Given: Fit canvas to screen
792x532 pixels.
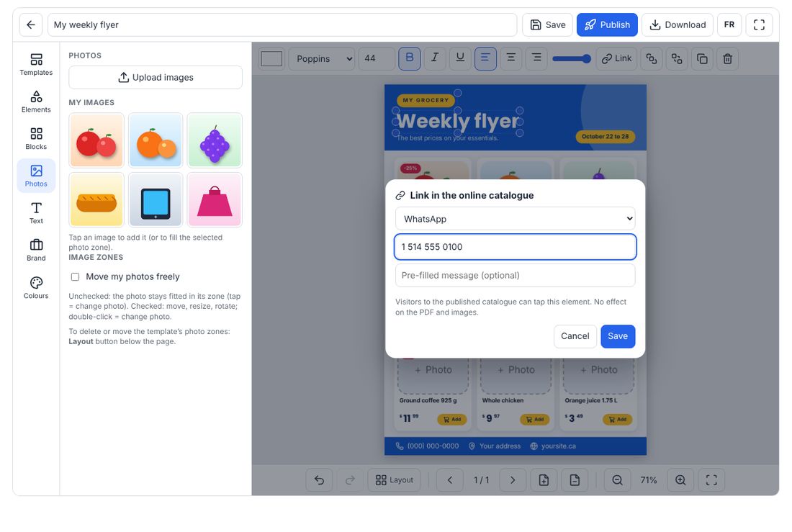Looking at the screenshot, I should 711,480.
